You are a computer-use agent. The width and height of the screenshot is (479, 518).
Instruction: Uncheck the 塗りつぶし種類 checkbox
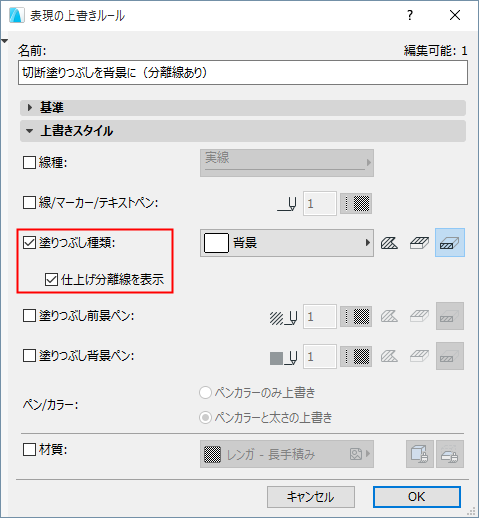click(x=29, y=243)
